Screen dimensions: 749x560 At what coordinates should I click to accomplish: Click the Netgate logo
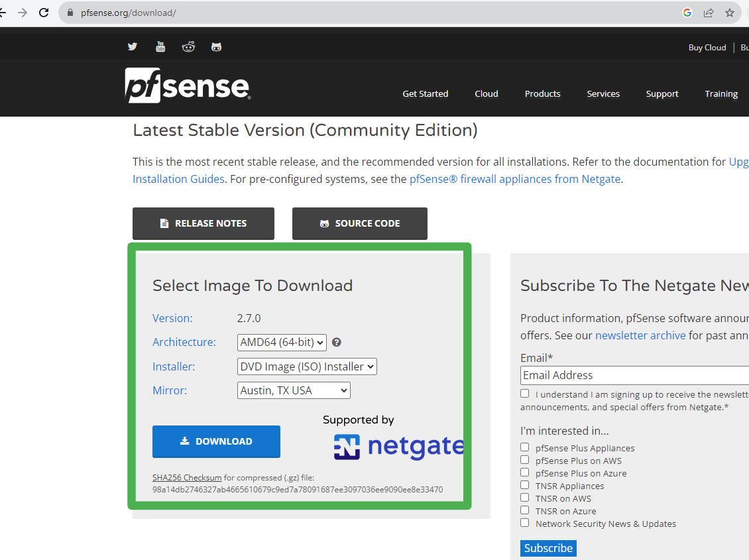(x=399, y=447)
